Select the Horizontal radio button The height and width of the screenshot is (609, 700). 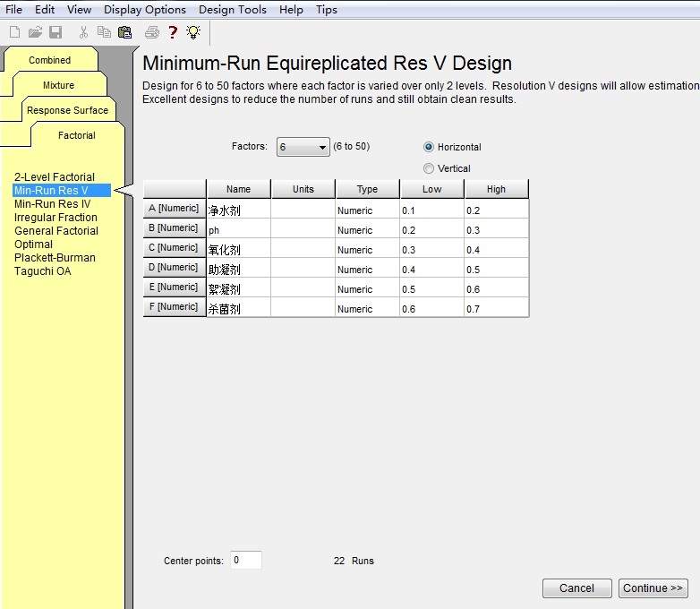(429, 147)
